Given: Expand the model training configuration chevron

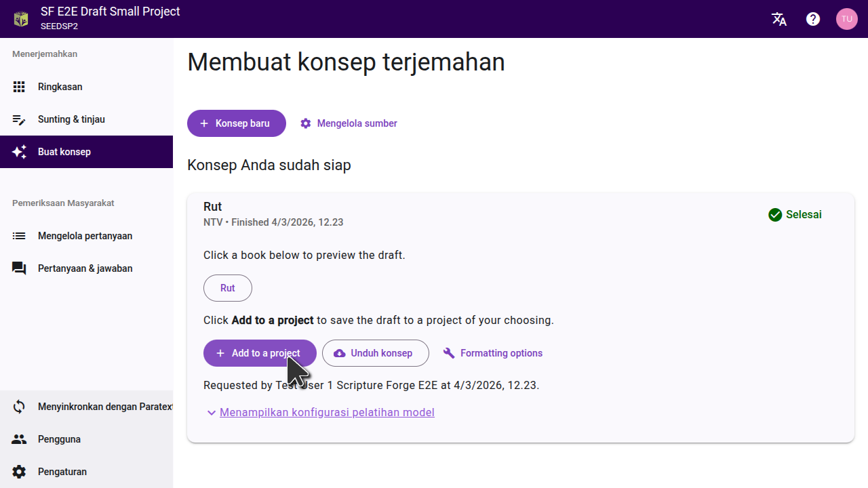Looking at the screenshot, I should pyautogui.click(x=212, y=413).
